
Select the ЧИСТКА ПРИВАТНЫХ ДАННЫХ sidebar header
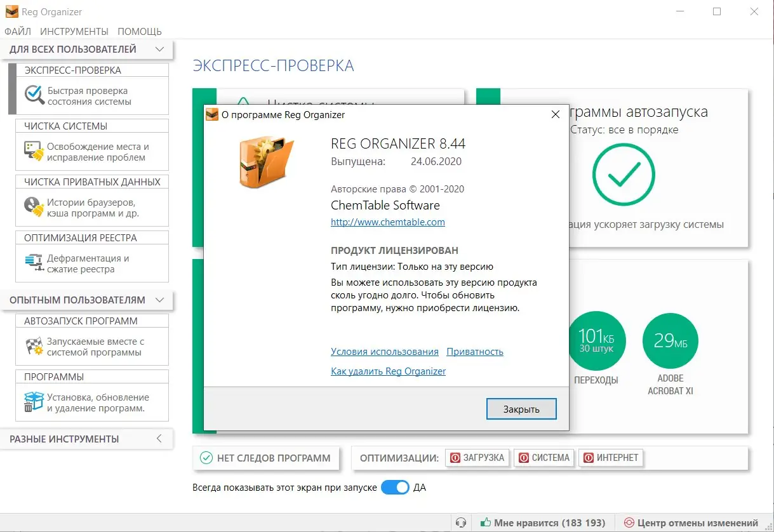(92, 182)
